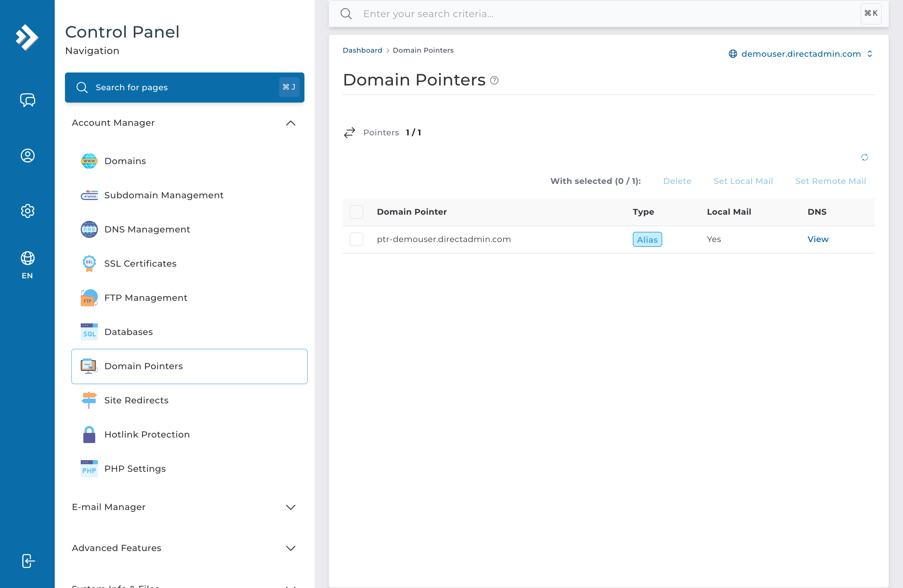Expand the Advanced Features section
The image size is (903, 588).
(x=291, y=548)
